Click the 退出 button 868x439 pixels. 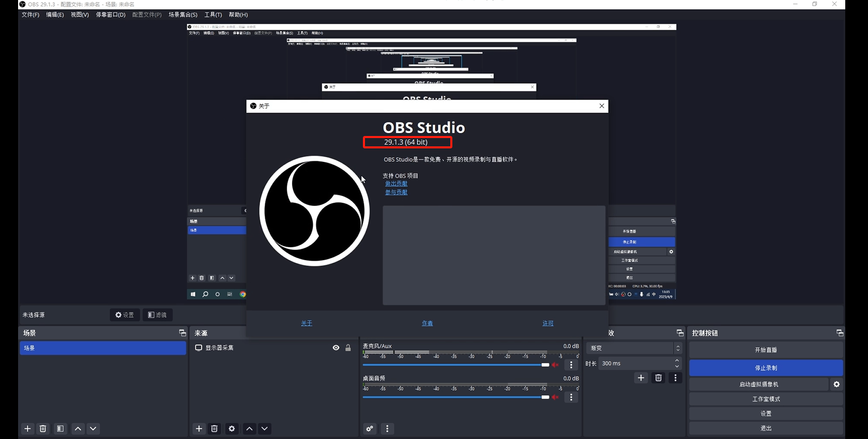coord(766,428)
